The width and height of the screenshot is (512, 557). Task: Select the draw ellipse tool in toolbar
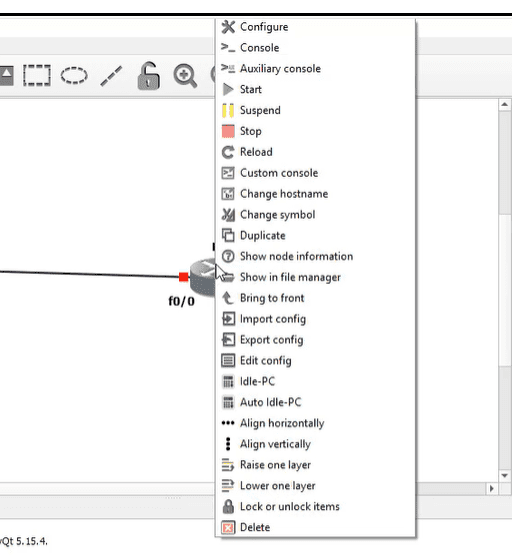(74, 75)
